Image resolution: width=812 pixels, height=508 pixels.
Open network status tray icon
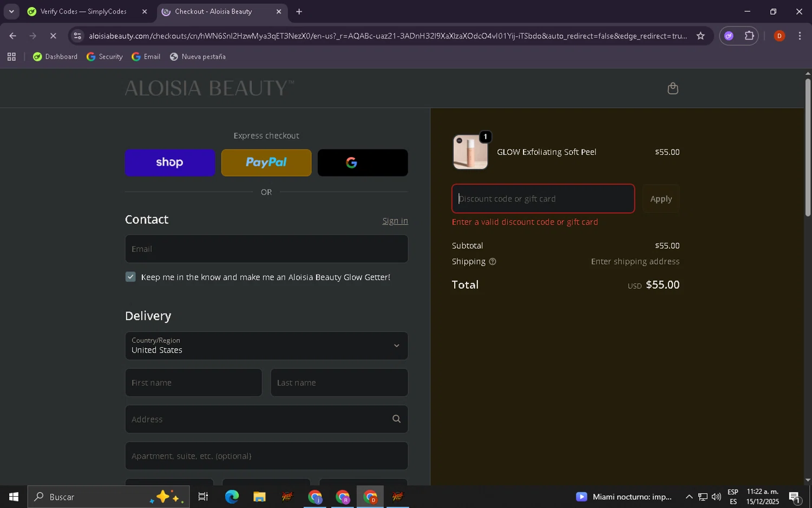(703, 497)
